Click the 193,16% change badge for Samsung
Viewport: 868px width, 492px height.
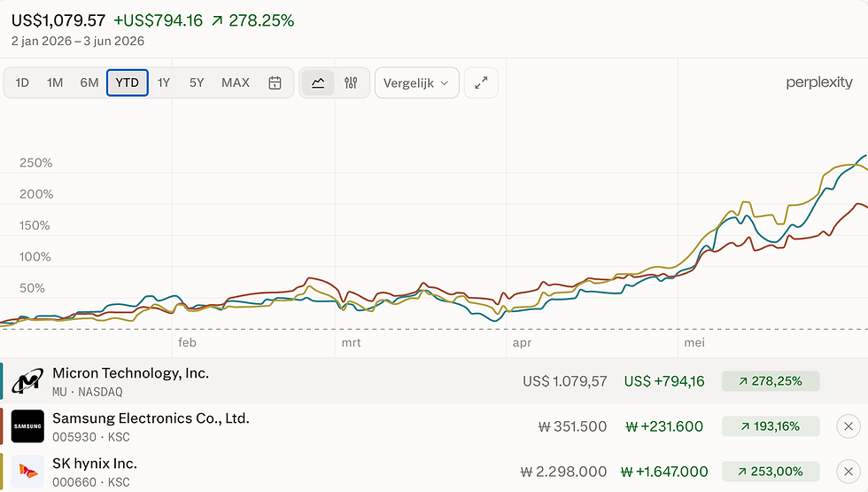point(771,426)
